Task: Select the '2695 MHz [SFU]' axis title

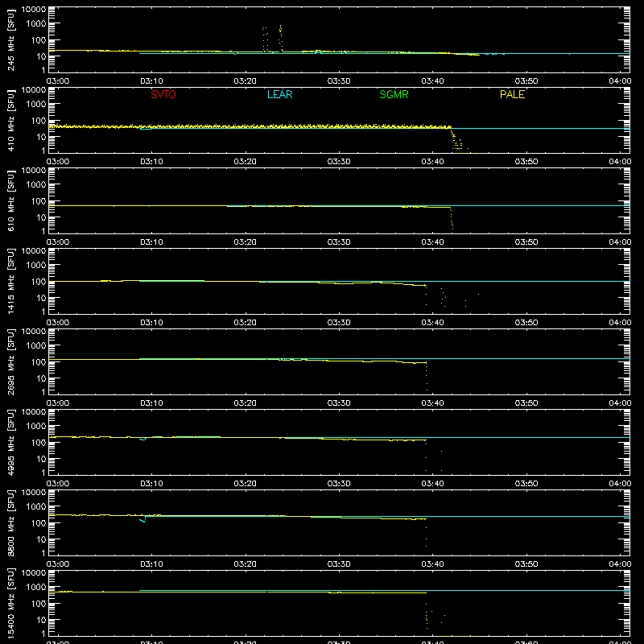Action: point(10,361)
